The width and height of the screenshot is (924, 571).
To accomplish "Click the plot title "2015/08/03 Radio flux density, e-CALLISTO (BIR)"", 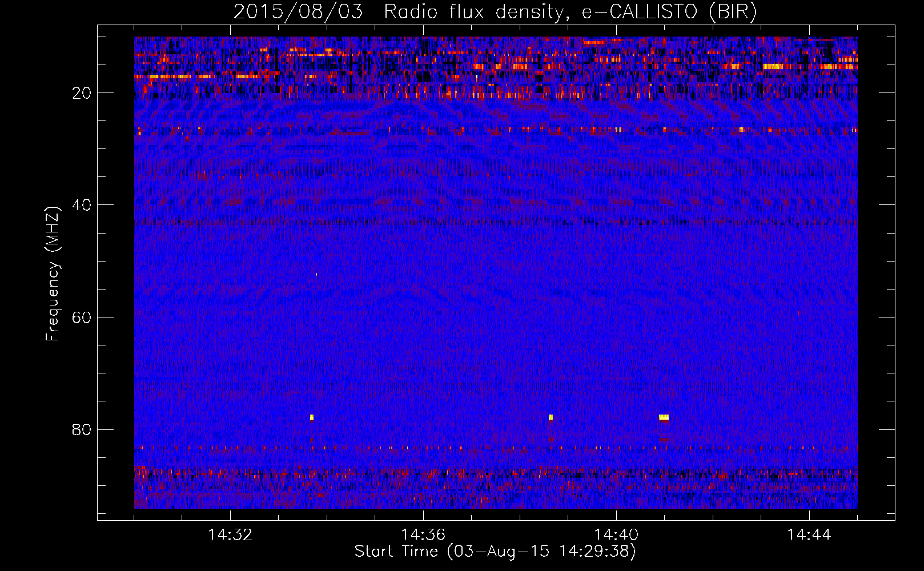I will [495, 12].
